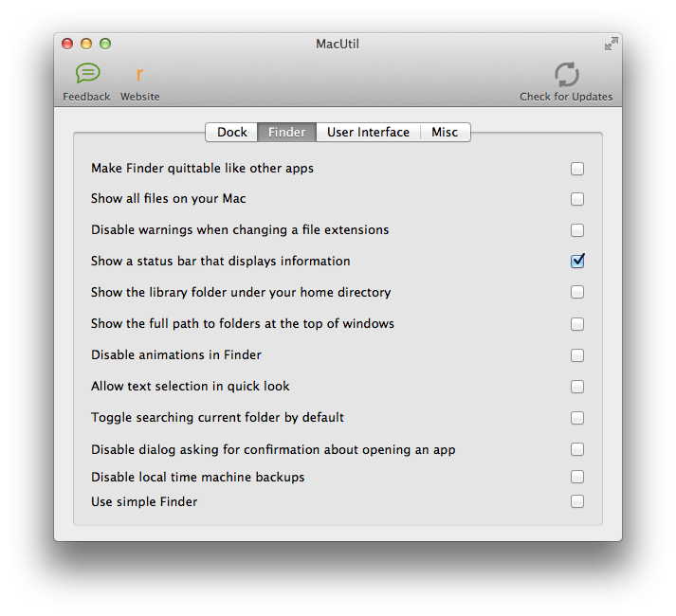Click 'Disable warnings when changing a file extensions' text
The width and height of the screenshot is (676, 616).
coord(240,229)
